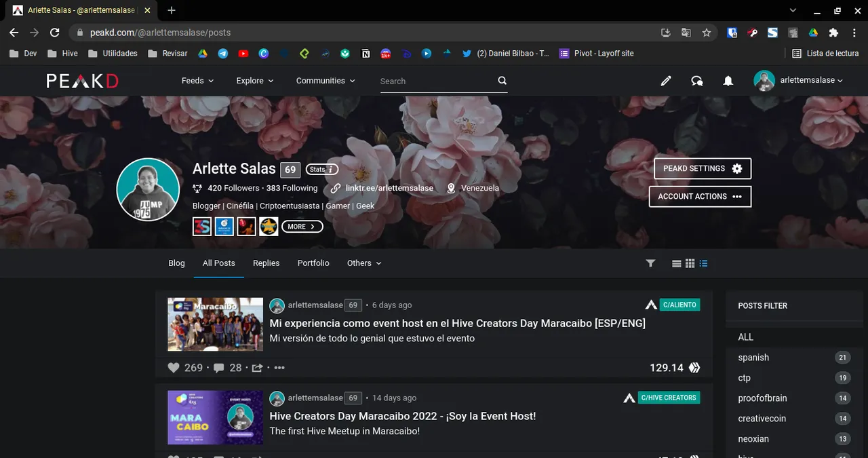Filter posts by the proofofbrain tag
This screenshot has height=458, width=868.
[x=762, y=398]
